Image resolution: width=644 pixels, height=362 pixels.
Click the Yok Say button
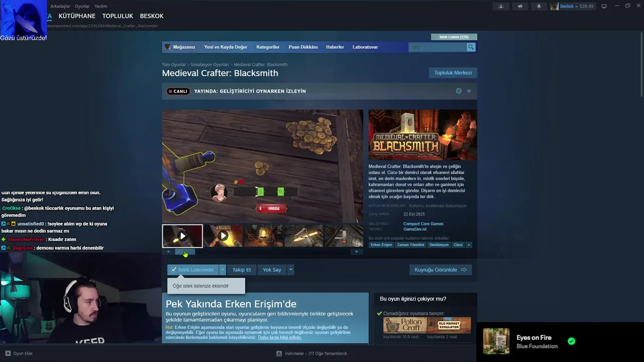272,270
